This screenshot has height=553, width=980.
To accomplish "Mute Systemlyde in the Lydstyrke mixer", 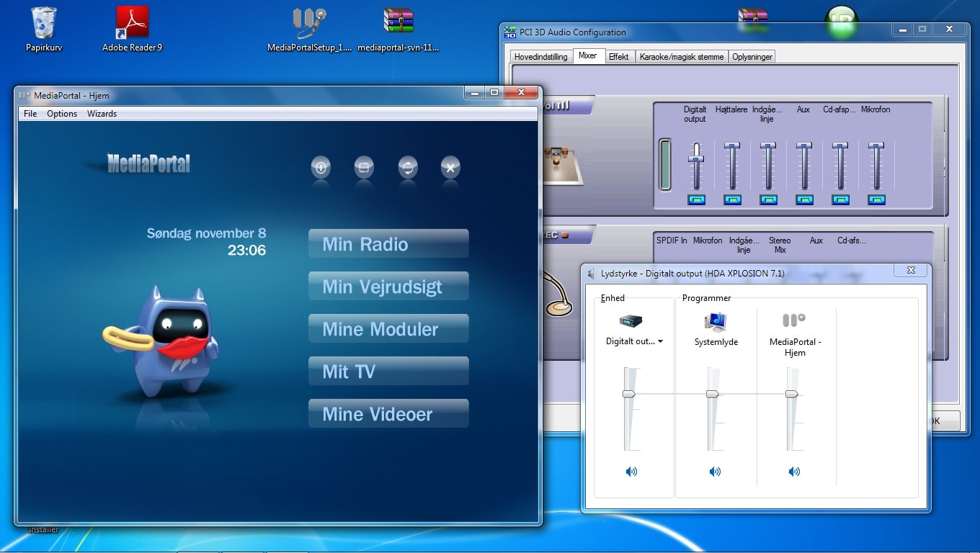I will [715, 472].
